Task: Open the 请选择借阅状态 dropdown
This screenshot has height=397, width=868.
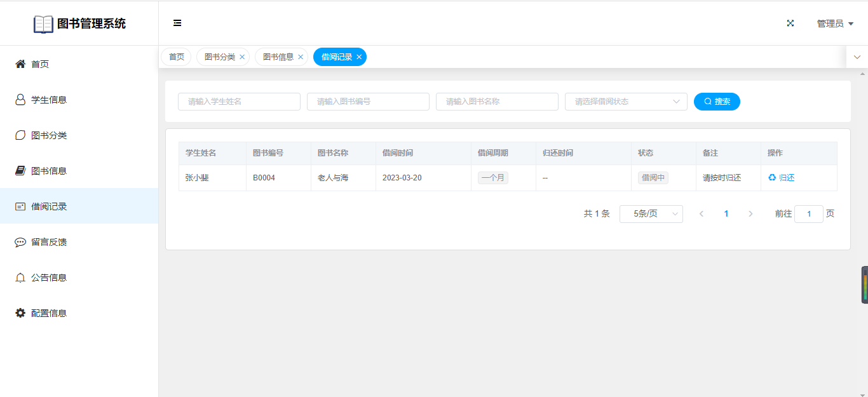Action: click(x=625, y=102)
